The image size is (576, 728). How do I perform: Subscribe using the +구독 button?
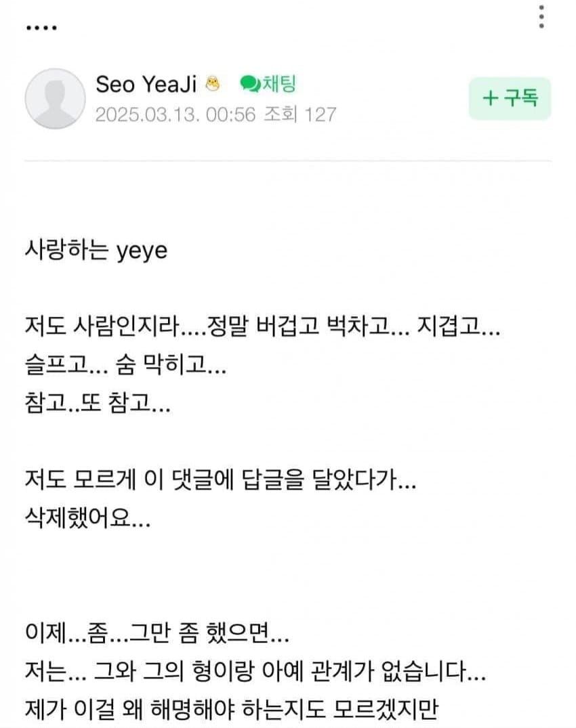tap(510, 98)
